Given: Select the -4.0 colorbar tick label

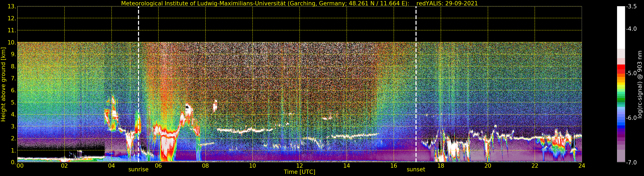Looking at the screenshot, I should [631, 29].
